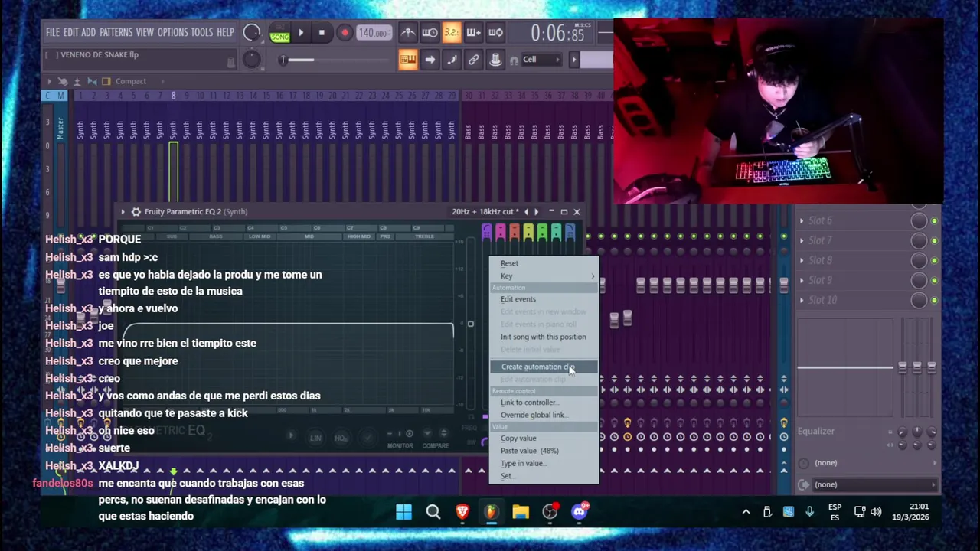Click the Play button in transport
Screen dimensions: 980x551
click(x=301, y=33)
